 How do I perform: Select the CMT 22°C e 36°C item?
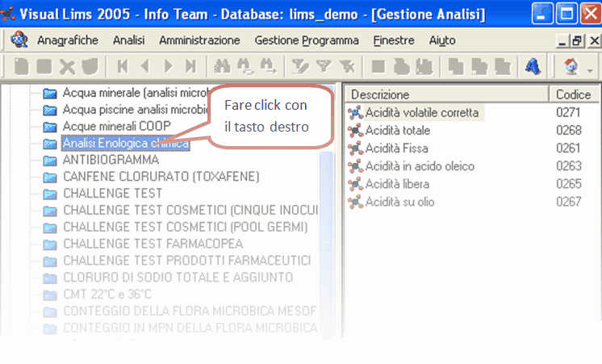coord(107,294)
